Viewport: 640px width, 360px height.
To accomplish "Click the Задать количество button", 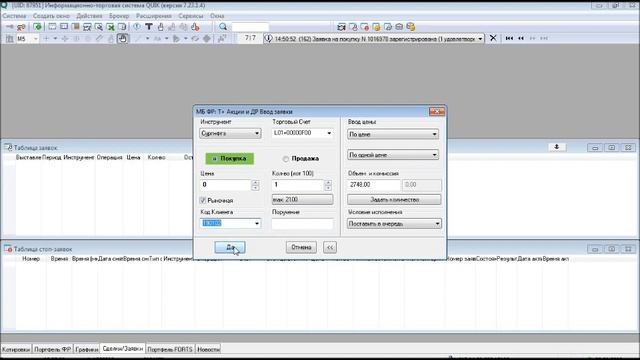I will coord(394,200).
